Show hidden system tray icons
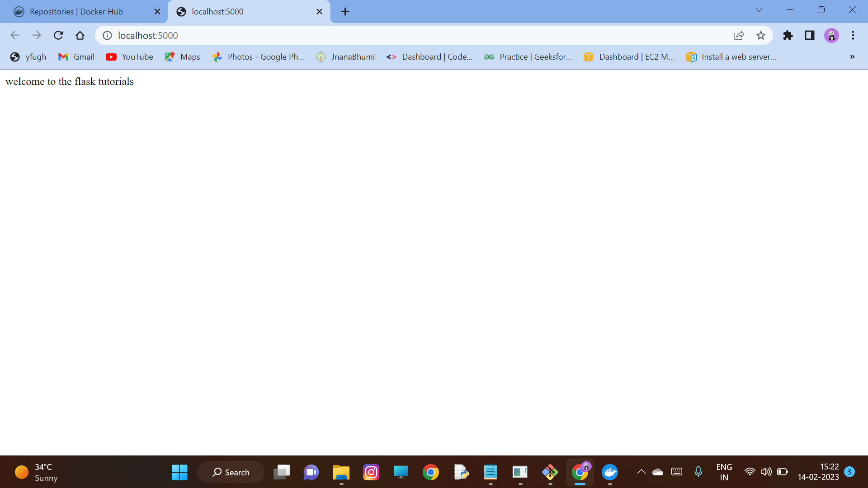The image size is (868, 488). click(641, 472)
